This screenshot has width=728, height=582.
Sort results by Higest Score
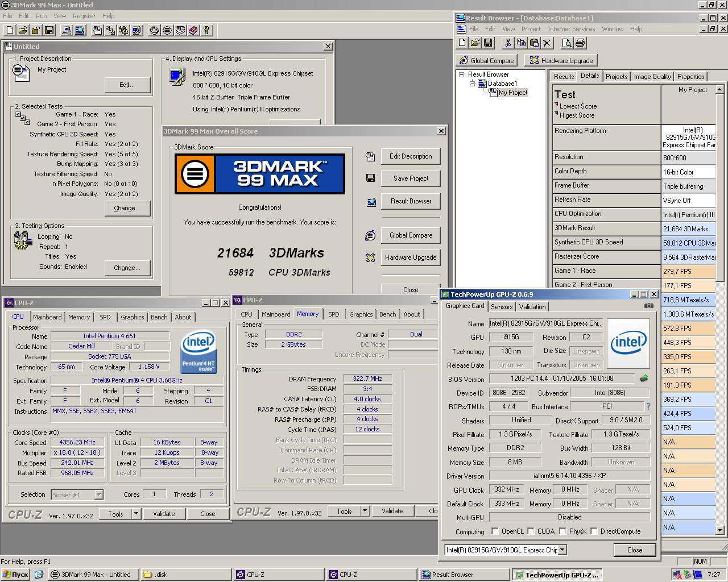(x=577, y=115)
